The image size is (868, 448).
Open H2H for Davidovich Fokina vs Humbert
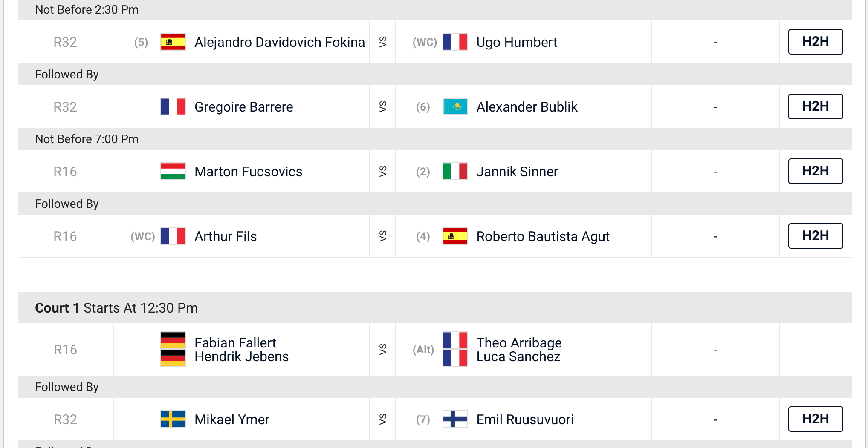coord(815,42)
